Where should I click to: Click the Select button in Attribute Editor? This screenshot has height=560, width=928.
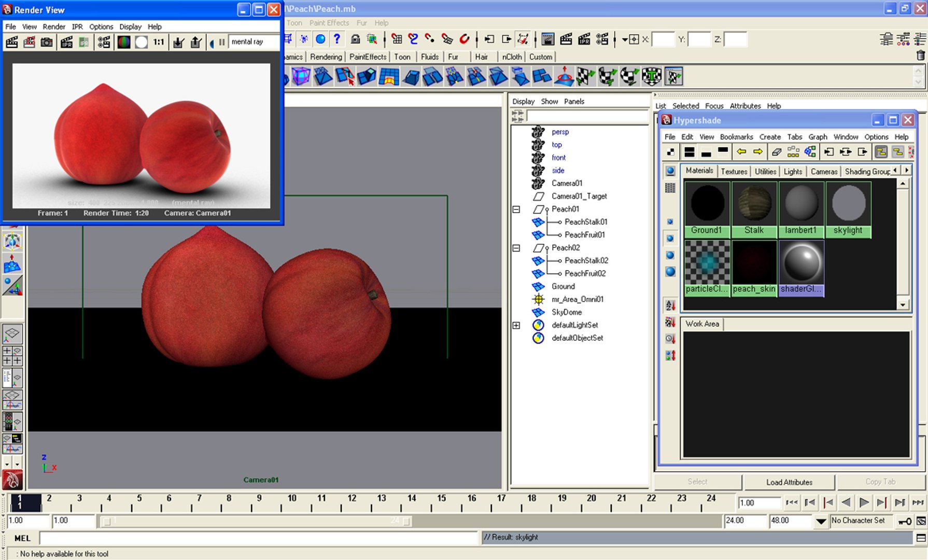pos(697,482)
